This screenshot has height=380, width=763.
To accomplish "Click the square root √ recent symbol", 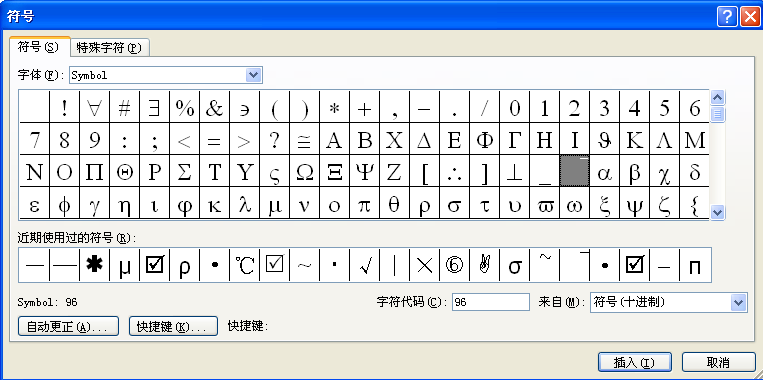I will point(364,265).
